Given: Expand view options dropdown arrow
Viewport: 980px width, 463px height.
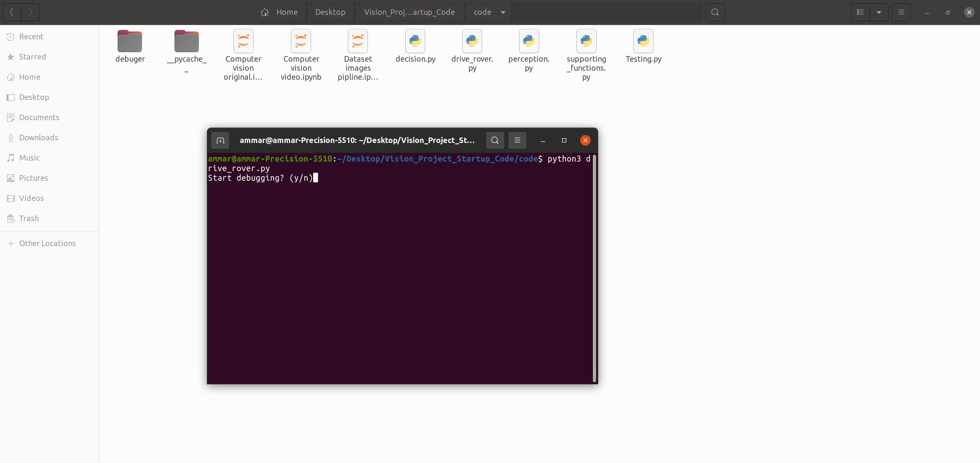Looking at the screenshot, I should (x=879, y=12).
